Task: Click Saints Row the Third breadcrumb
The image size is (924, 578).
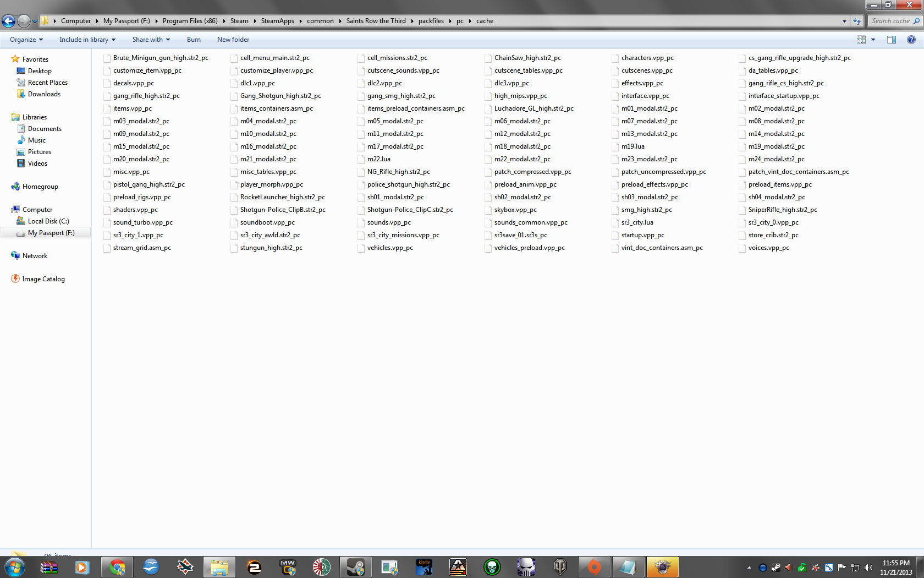Action: [376, 21]
